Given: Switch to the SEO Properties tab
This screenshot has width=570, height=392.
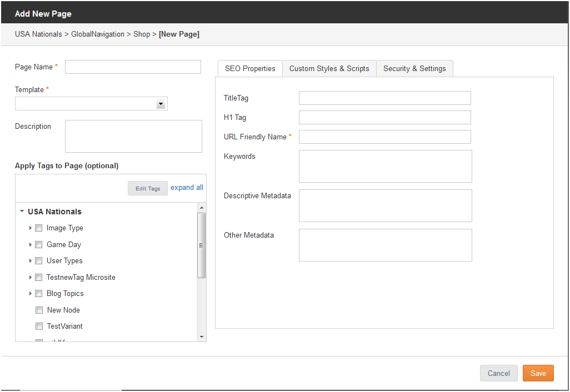Looking at the screenshot, I should [250, 69].
